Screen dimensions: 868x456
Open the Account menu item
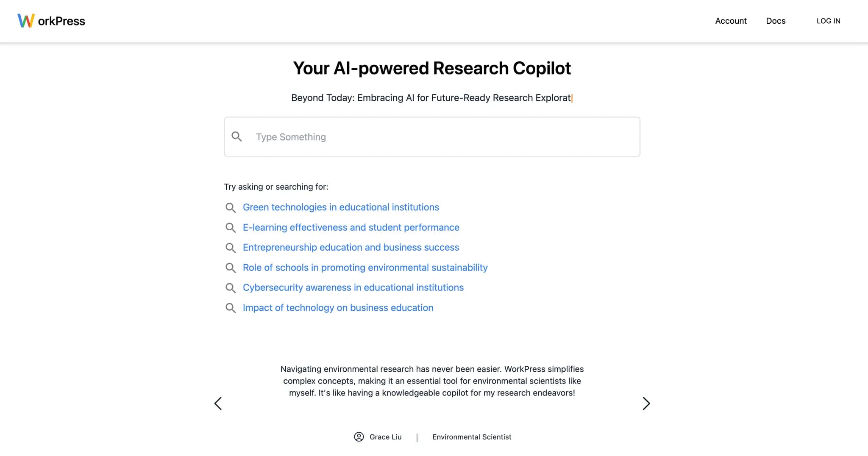(x=731, y=21)
